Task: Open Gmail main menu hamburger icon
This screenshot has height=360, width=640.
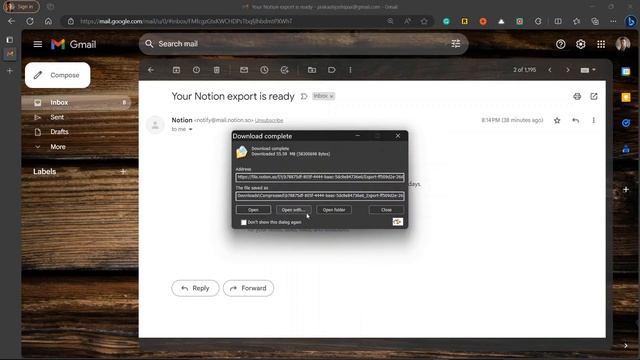Action: pos(38,44)
